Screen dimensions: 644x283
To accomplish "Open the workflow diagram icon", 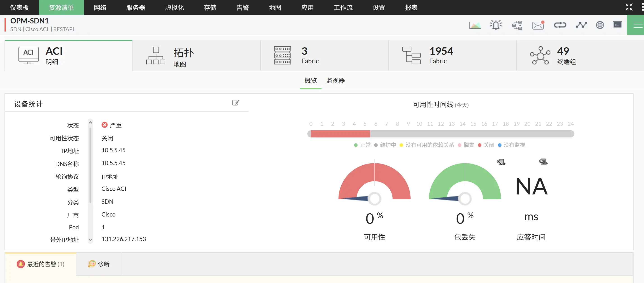I will pos(517,25).
